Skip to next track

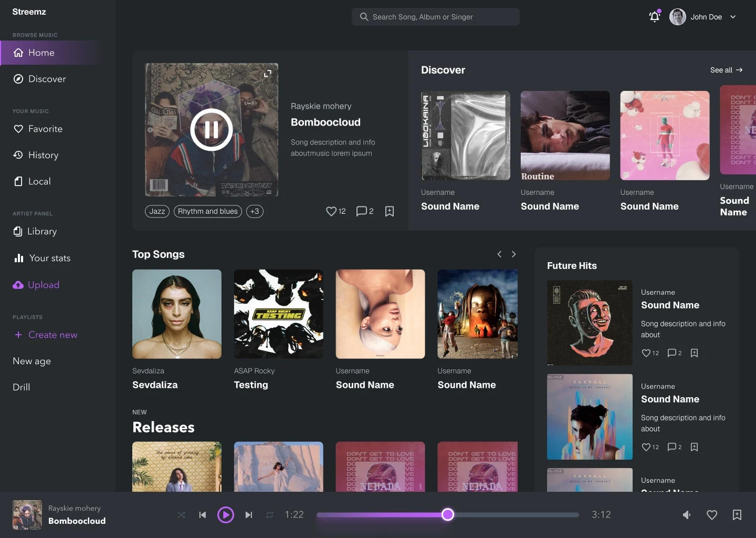(x=249, y=515)
